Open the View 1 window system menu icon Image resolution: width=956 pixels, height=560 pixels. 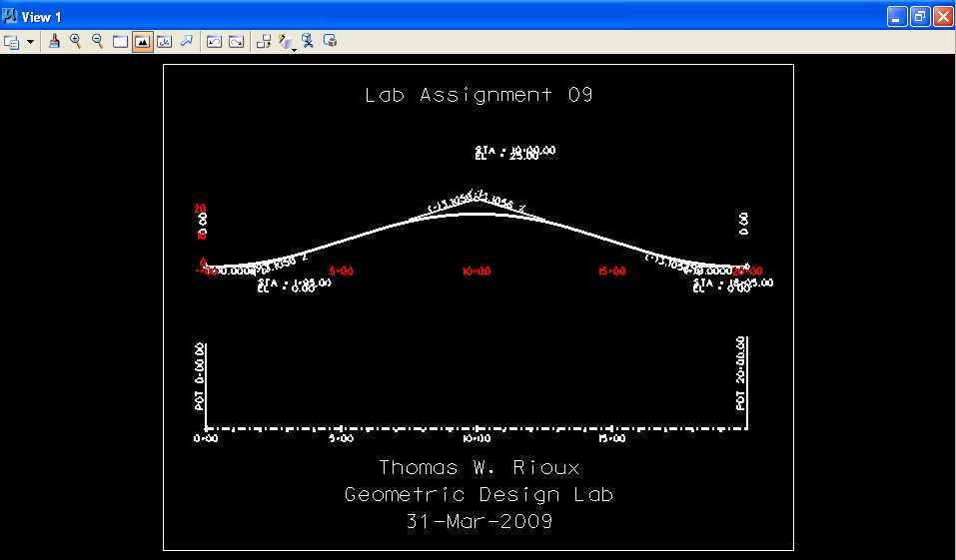click(10, 17)
